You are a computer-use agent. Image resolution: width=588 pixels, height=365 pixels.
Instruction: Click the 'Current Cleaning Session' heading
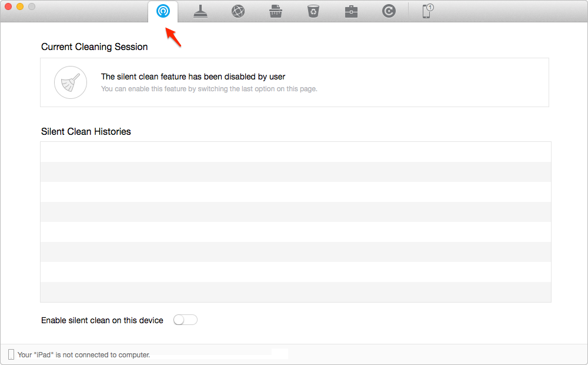95,47
